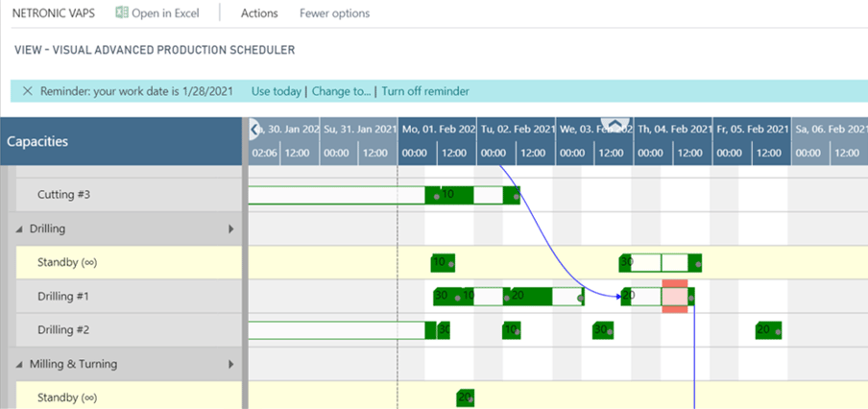Click the Th, 04. Feb 2021 date header
Image resolution: width=868 pixels, height=409 pixels.
click(673, 129)
